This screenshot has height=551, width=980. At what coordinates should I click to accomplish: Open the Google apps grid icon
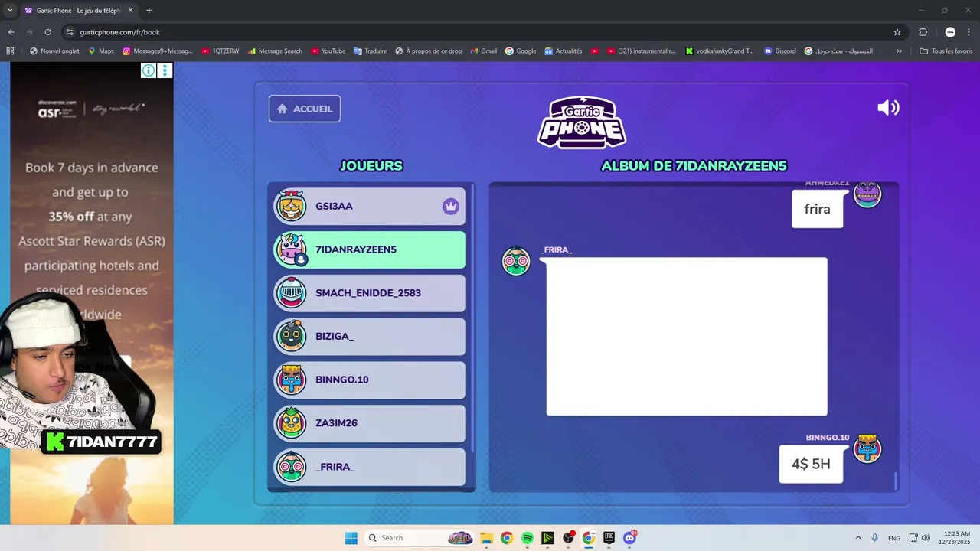[10, 51]
